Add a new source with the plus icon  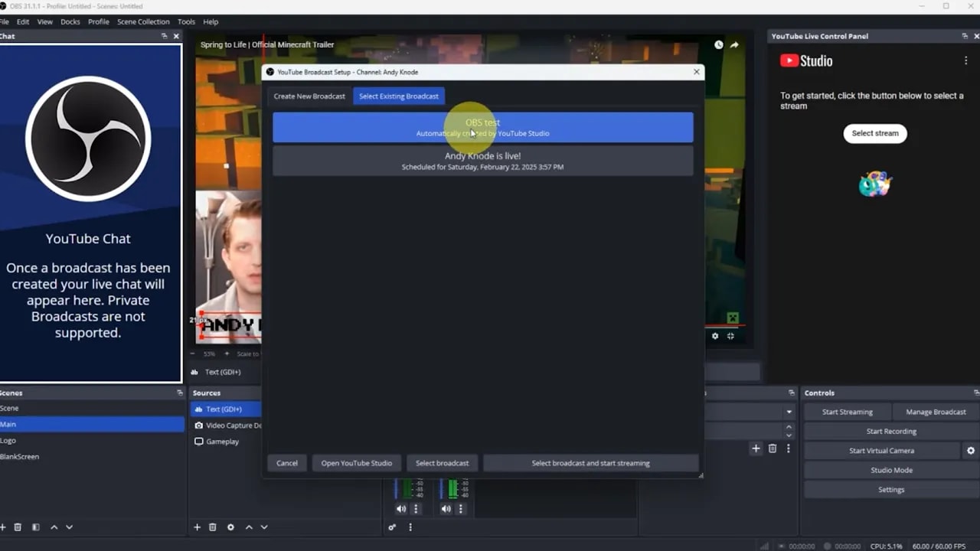click(198, 527)
